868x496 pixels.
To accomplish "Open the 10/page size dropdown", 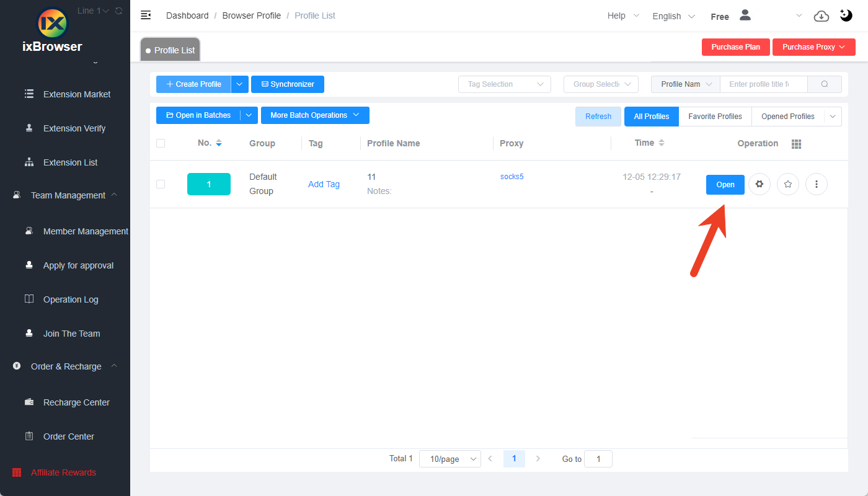I will tap(449, 459).
